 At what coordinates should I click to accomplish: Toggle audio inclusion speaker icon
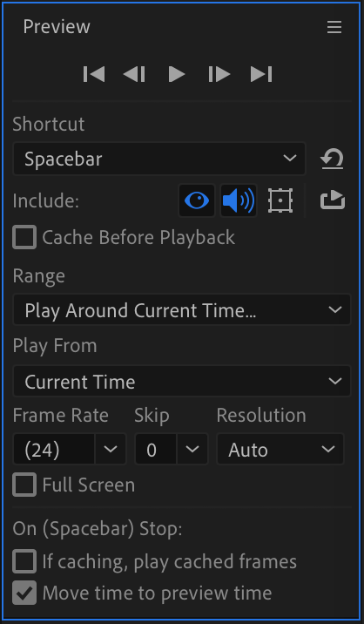coord(239,200)
